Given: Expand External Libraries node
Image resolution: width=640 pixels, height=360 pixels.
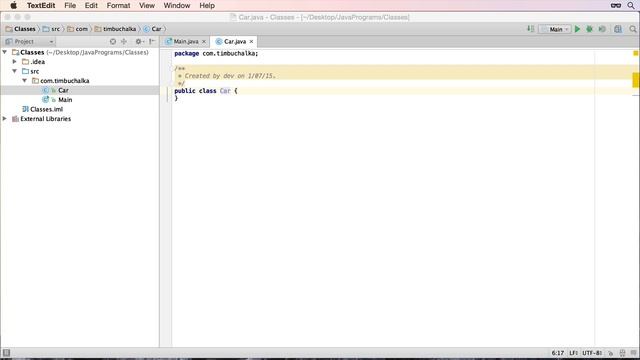Looking at the screenshot, I should (x=5, y=119).
